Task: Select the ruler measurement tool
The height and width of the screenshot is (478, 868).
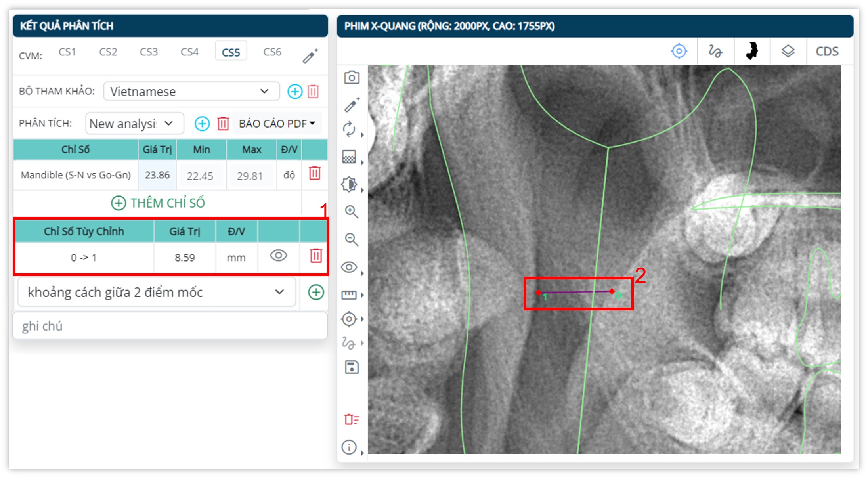Action: click(x=349, y=295)
